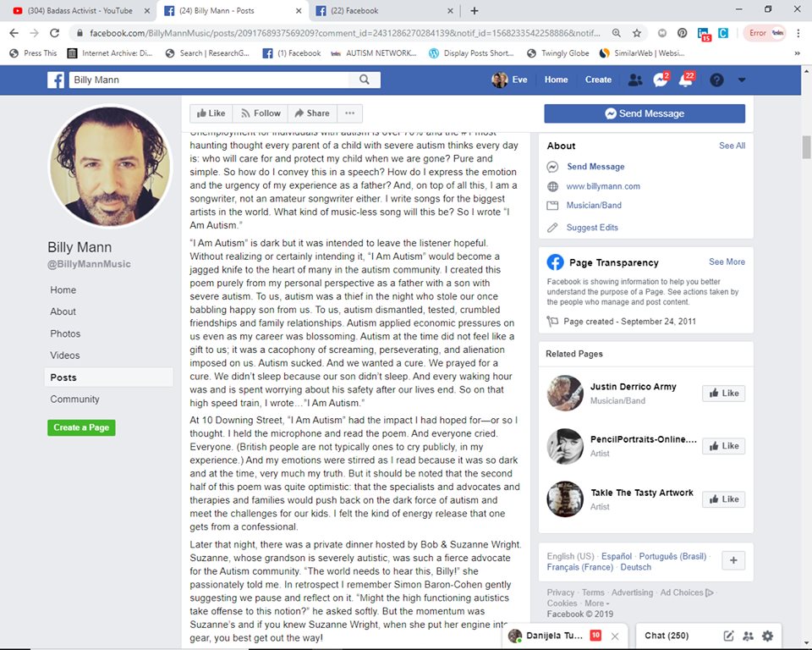
Task: Expand the account dropdown arrow
Action: click(742, 80)
